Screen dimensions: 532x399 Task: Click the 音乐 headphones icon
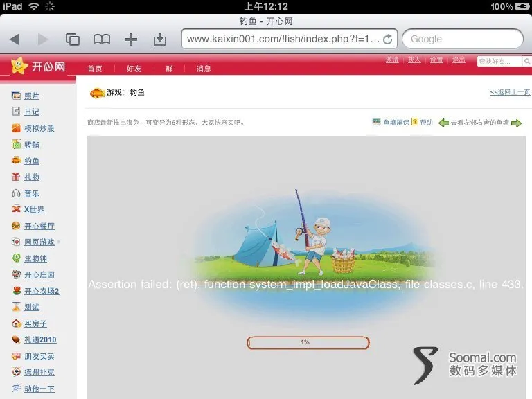coord(16,193)
